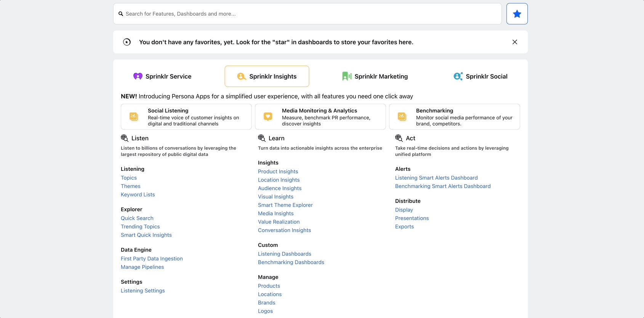The width and height of the screenshot is (644, 318).
Task: Open Media Insights
Action: (x=276, y=214)
